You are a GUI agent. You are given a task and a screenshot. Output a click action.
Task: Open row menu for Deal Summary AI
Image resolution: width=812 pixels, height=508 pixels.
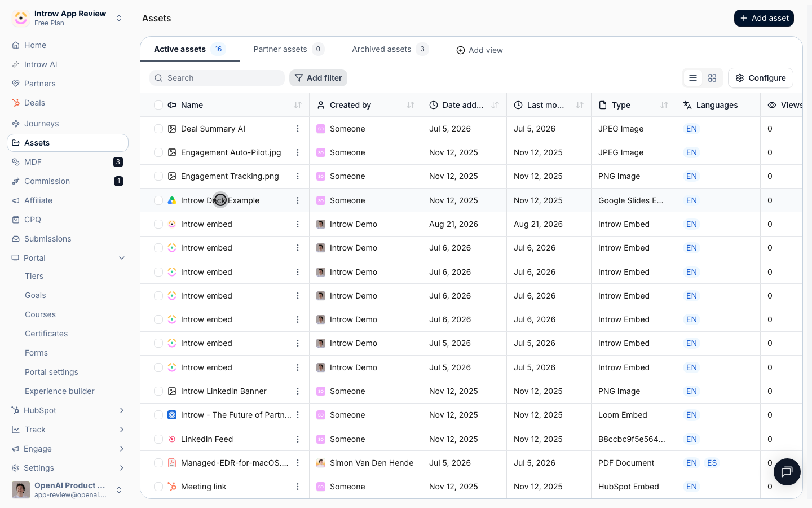pos(298,129)
